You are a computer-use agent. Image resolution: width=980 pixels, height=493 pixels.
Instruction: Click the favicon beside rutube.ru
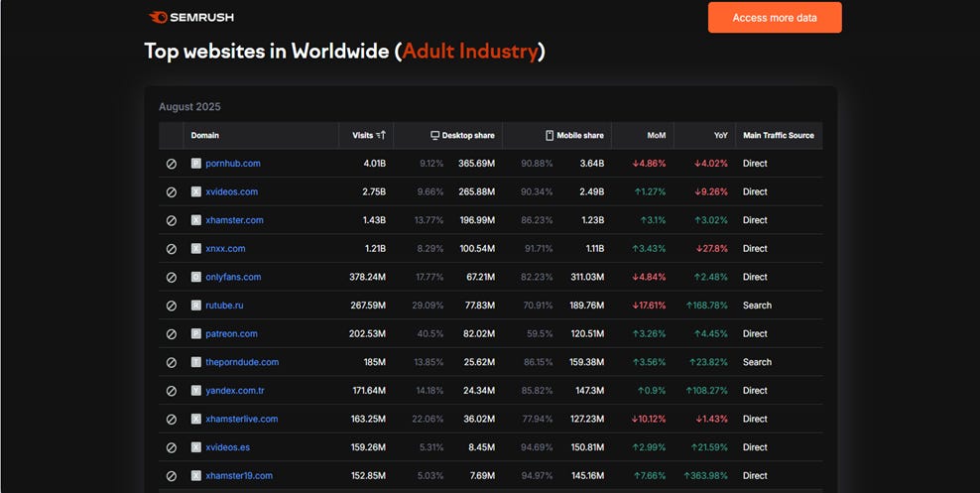(196, 306)
